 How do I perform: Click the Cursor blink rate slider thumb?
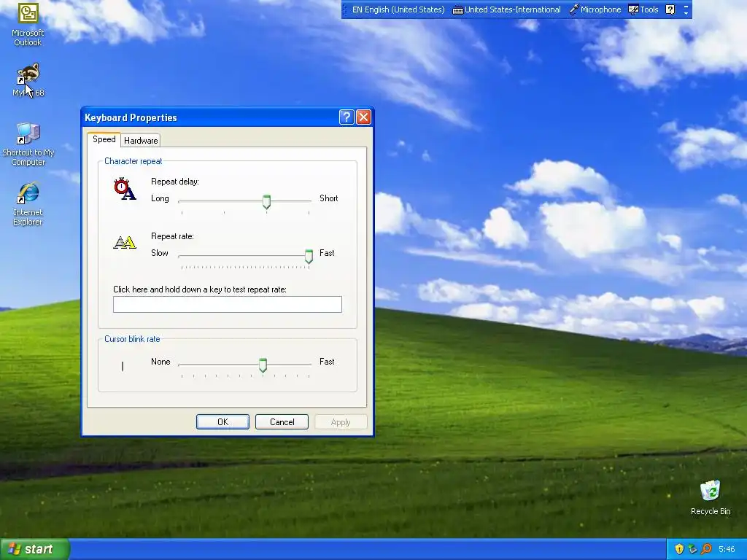(263, 365)
